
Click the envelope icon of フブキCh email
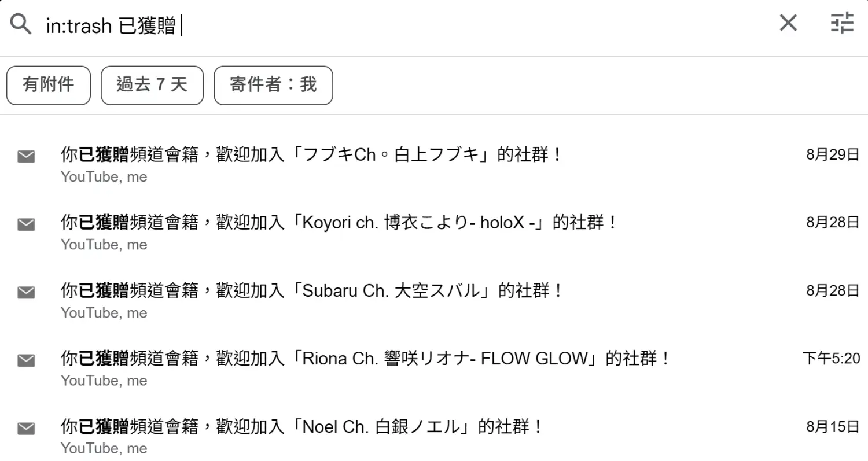tap(26, 156)
